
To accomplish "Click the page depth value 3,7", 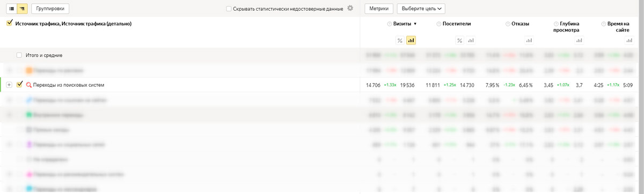I will [x=579, y=85].
